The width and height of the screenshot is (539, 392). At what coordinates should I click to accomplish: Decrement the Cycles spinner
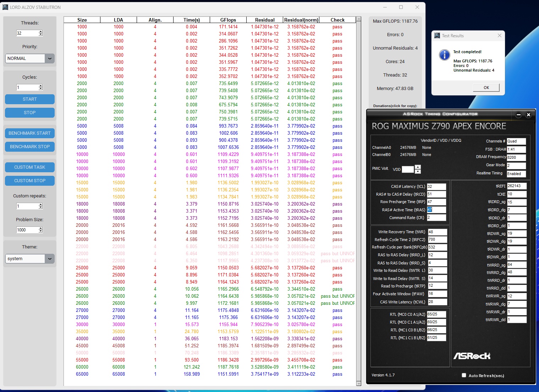point(40,89)
